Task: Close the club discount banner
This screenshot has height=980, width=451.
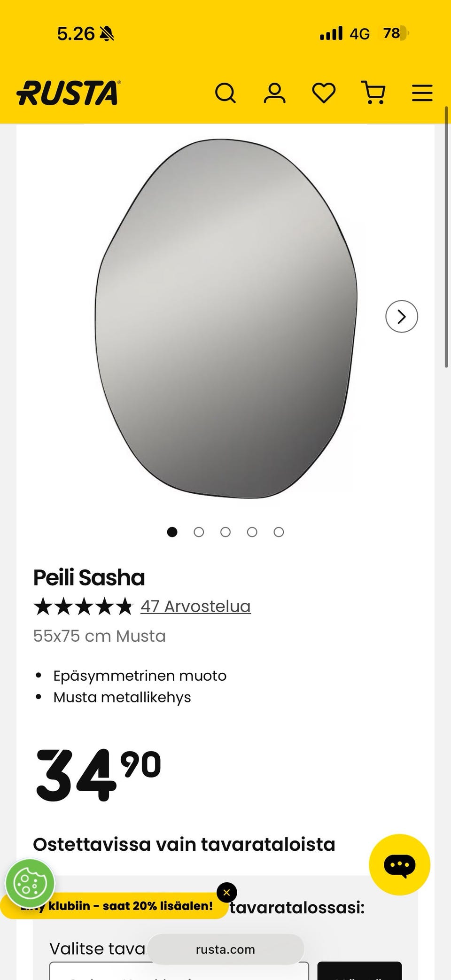Action: pyautogui.click(x=226, y=893)
